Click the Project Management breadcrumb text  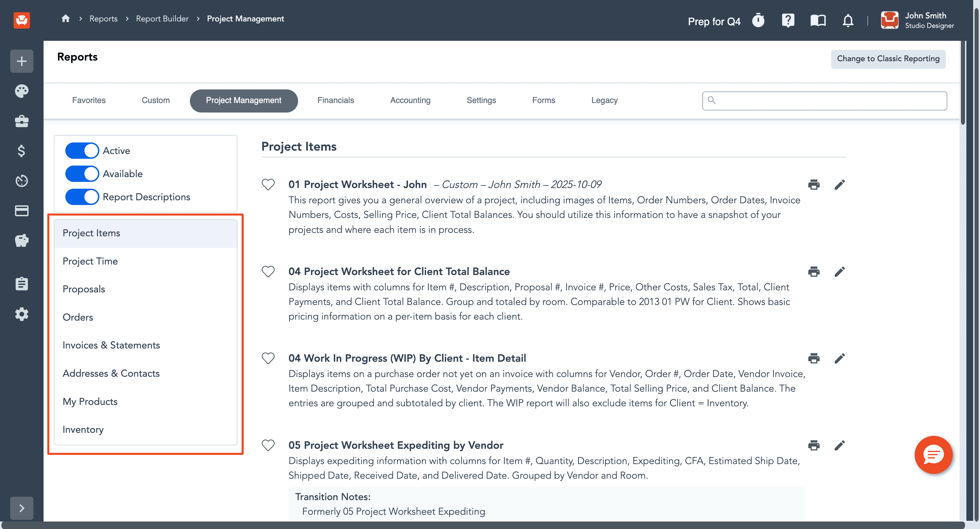click(x=245, y=19)
